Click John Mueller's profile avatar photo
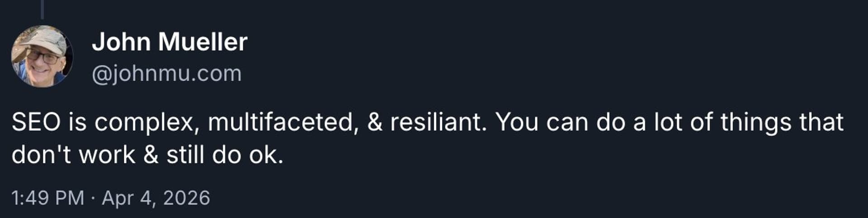 point(42,56)
